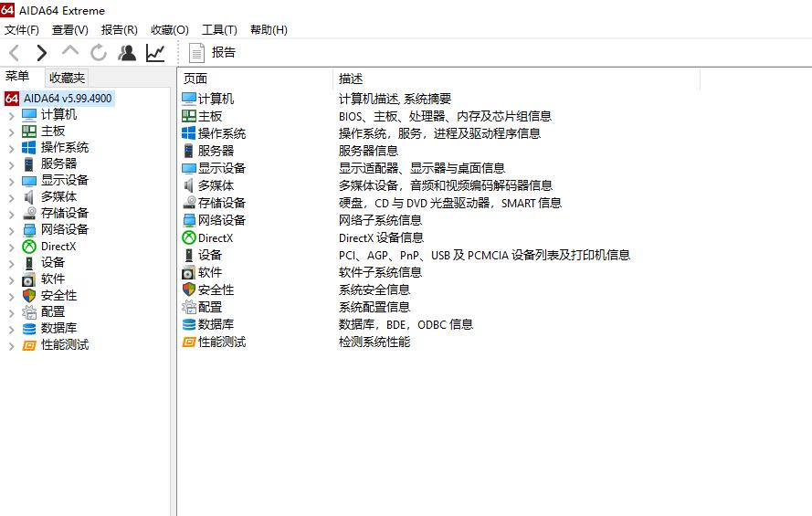
Task: Open the 收藏(O) menu
Action: [x=169, y=30]
